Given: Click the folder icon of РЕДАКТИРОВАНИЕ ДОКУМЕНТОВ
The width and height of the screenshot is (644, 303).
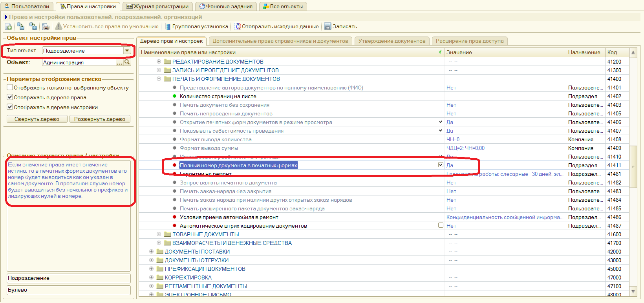Looking at the screenshot, I should pyautogui.click(x=167, y=62).
